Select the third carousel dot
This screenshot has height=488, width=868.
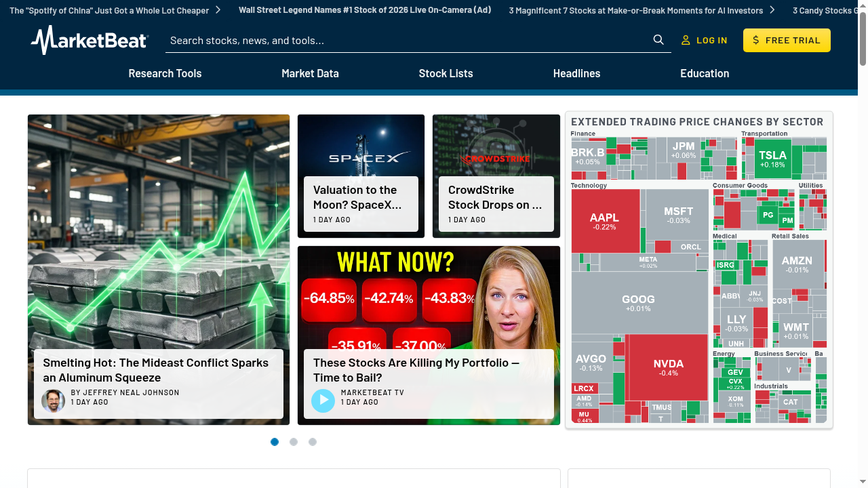[313, 442]
